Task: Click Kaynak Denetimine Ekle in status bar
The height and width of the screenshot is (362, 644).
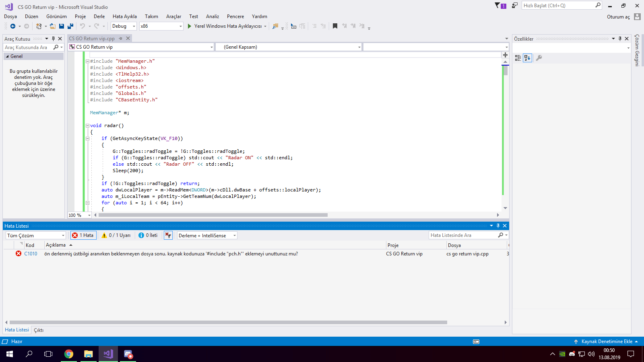Action: click(606, 341)
